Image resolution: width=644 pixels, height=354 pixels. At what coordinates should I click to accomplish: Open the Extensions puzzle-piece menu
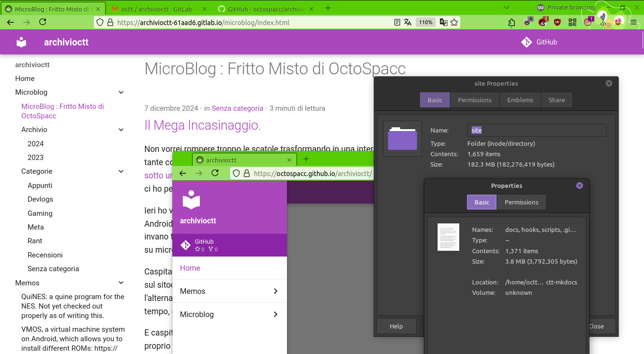pyautogui.click(x=511, y=22)
